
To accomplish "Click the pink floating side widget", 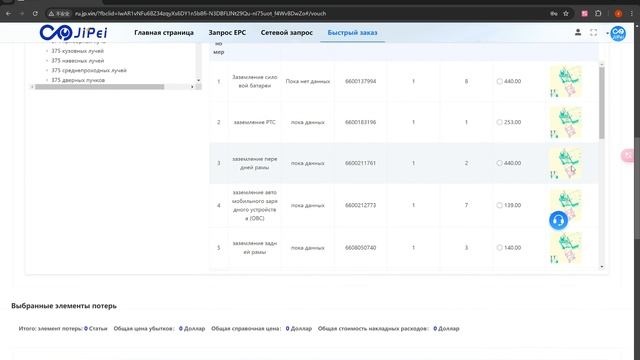I will (627, 156).
